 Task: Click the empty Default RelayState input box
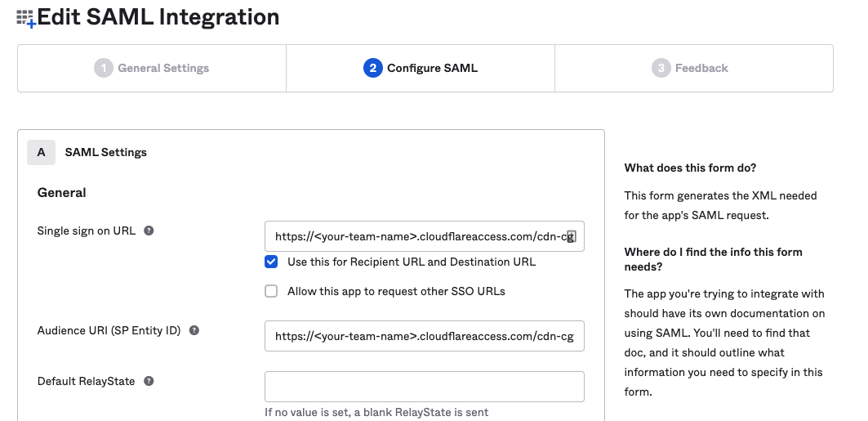424,387
